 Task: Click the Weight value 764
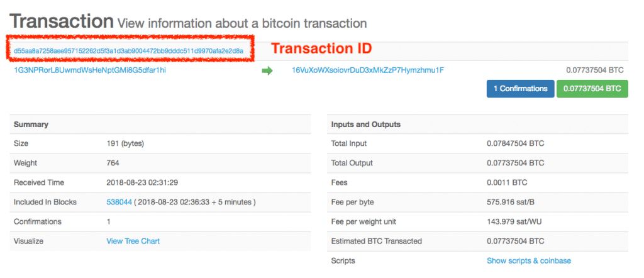[x=113, y=163]
